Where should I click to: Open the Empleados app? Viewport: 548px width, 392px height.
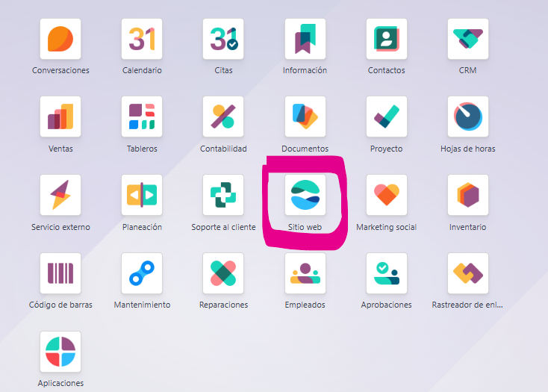305,273
